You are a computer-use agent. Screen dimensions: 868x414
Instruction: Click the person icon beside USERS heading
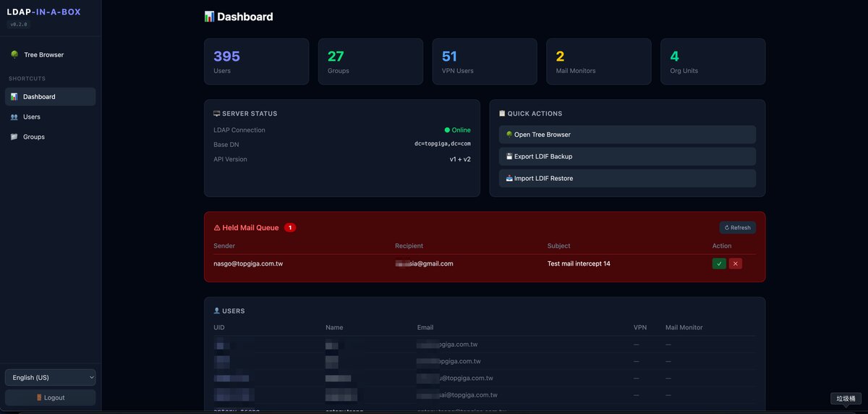coord(217,310)
